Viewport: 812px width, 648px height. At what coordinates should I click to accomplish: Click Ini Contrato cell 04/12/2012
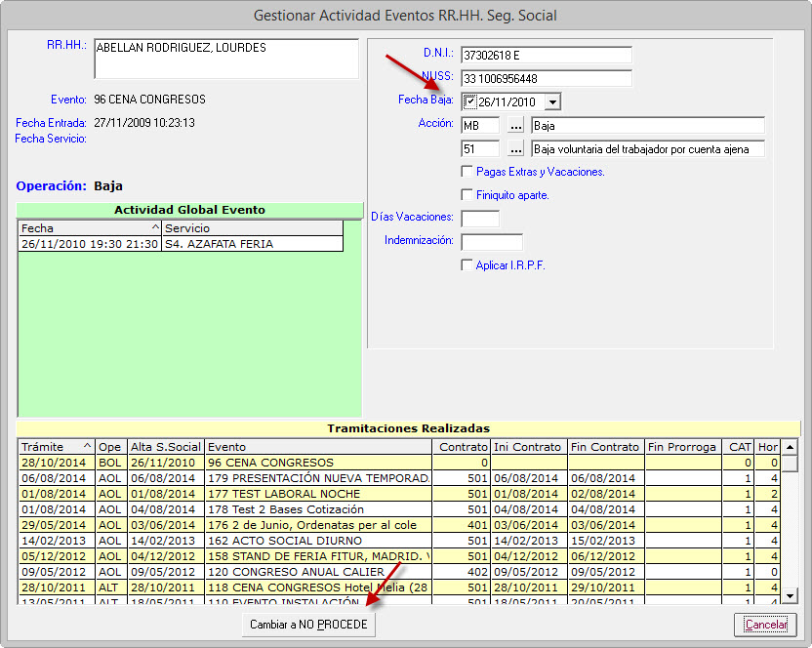tap(528, 556)
